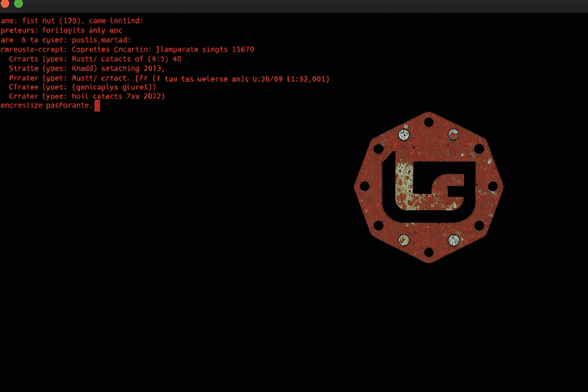This screenshot has width=588, height=392.
Task: Click the number 15670 in the output
Action: click(x=243, y=50)
